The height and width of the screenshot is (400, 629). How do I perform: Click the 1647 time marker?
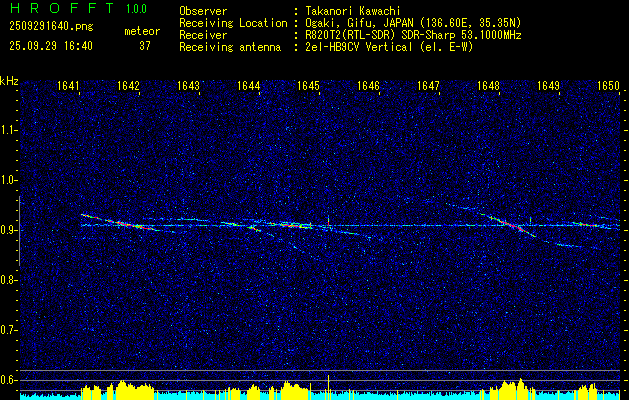[428, 85]
